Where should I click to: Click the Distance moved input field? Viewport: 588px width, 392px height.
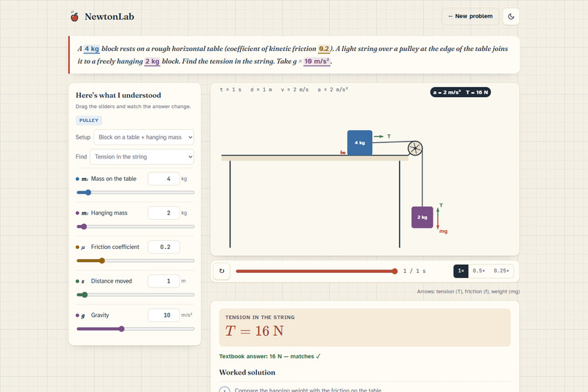(x=163, y=281)
